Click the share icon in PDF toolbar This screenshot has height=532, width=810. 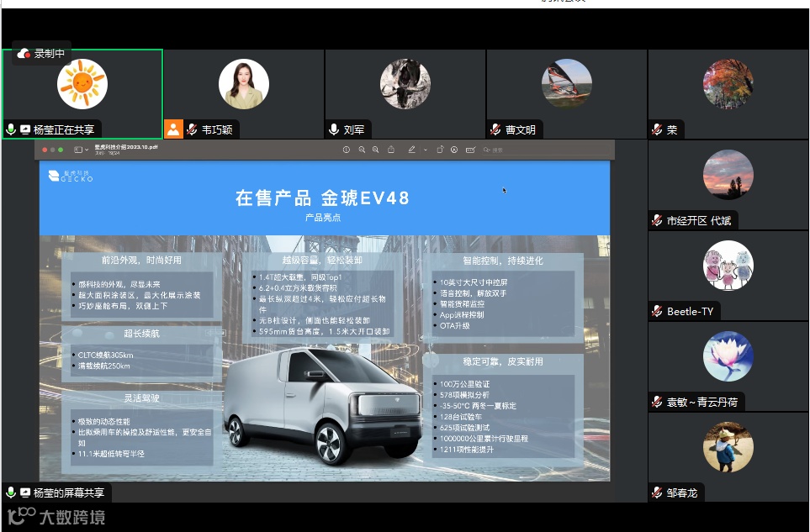391,150
